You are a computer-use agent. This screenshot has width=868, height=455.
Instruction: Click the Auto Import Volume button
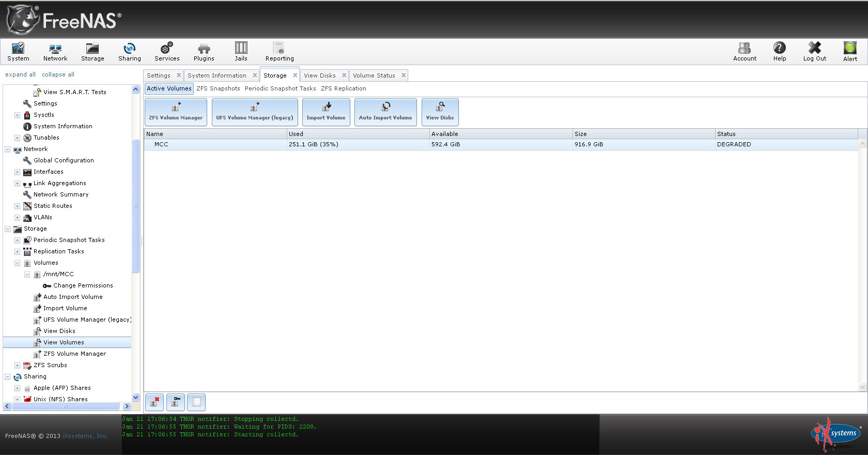[x=385, y=112]
